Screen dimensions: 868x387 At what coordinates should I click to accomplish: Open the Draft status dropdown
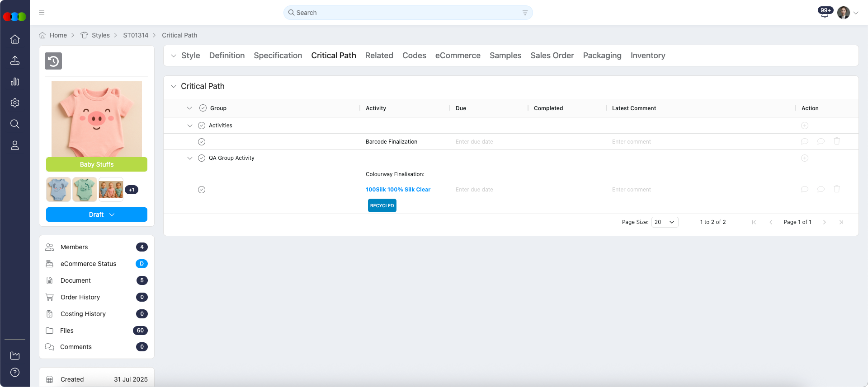pos(97,214)
